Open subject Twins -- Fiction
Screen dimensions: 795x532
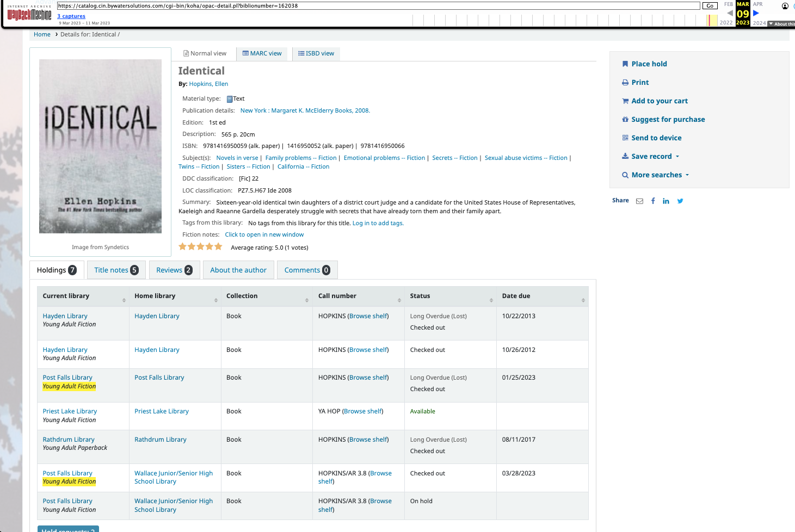(199, 166)
